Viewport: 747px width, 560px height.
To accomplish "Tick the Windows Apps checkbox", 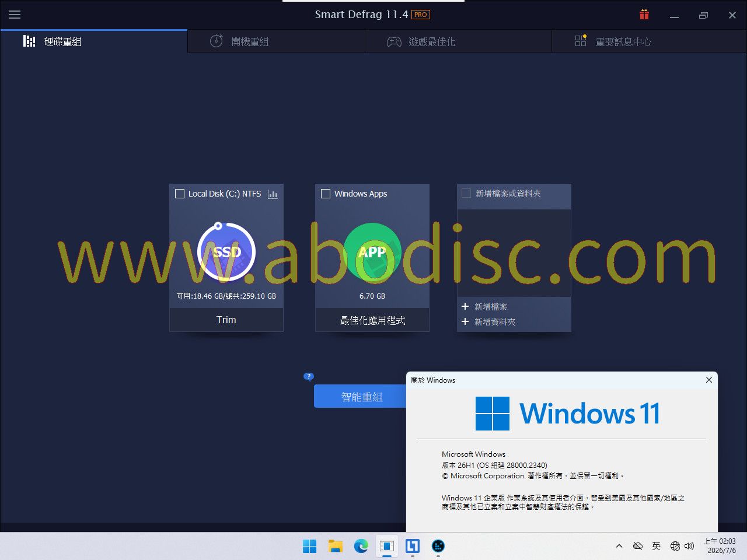I will coord(326,194).
